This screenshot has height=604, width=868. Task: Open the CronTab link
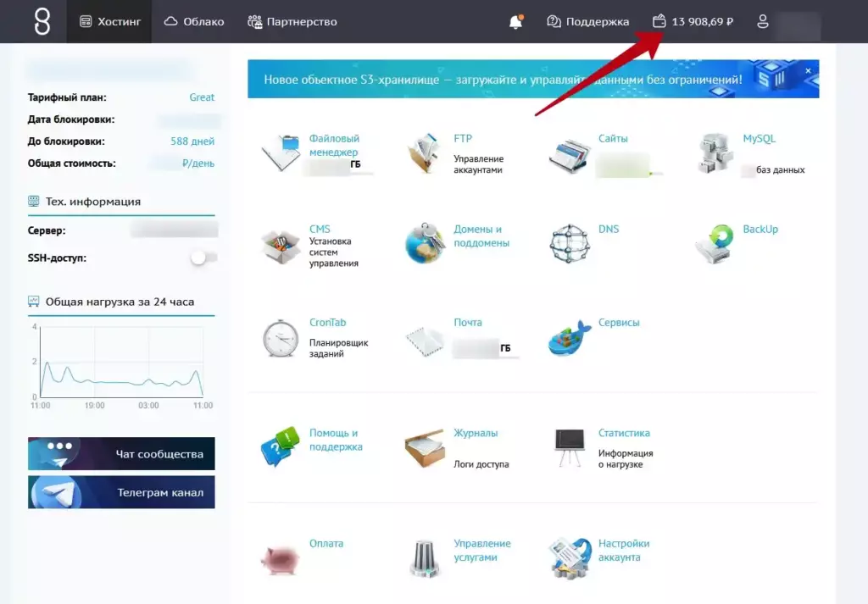tap(327, 322)
